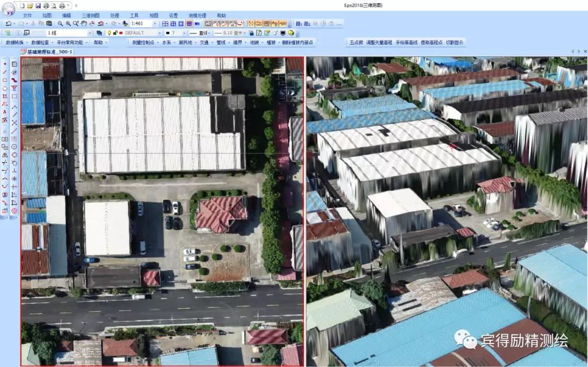Click the 提取高程点 button
Viewport: 588px width, 367px height.
(x=432, y=42)
